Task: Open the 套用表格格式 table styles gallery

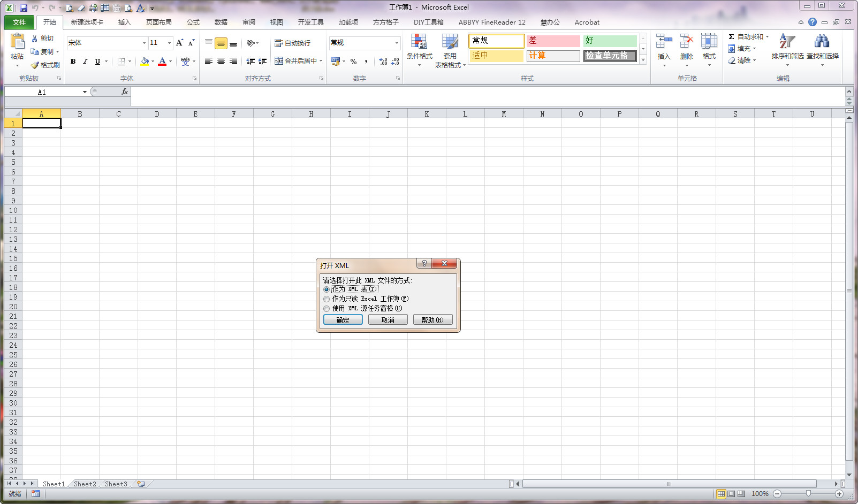Action: click(450, 50)
